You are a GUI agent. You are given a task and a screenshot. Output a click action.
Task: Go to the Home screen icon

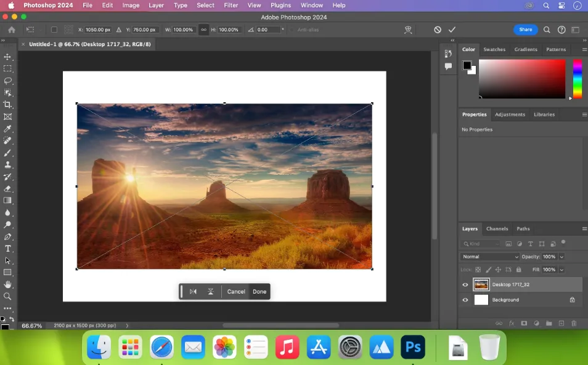tap(12, 30)
